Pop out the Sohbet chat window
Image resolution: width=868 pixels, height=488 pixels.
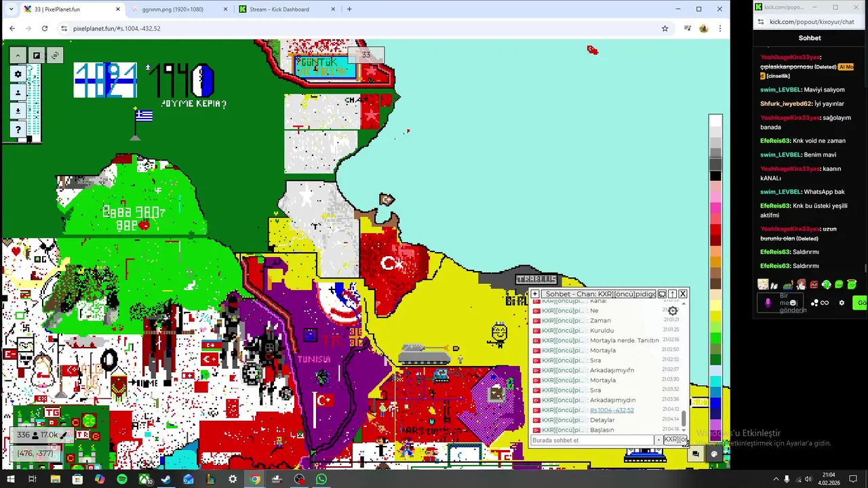[x=662, y=294]
